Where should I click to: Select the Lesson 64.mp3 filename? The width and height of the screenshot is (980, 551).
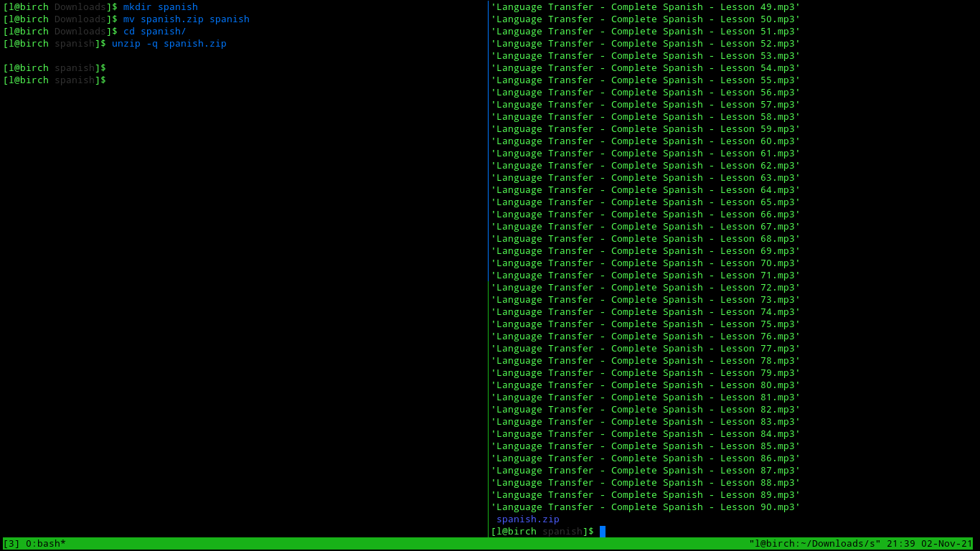pos(646,190)
